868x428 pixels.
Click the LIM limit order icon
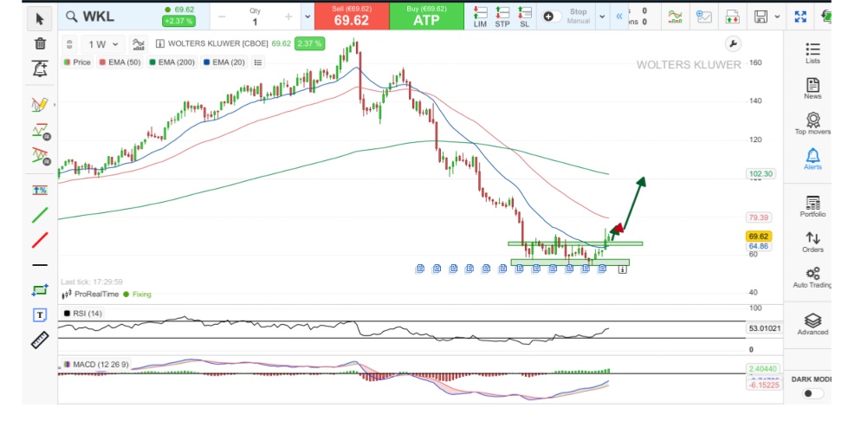480,16
